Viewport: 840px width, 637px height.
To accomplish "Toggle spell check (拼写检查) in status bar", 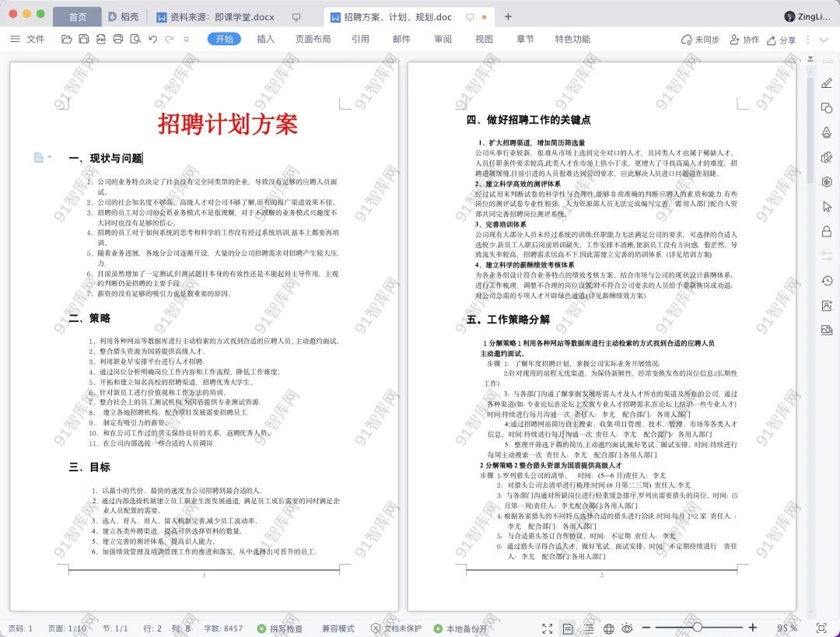I will point(280,628).
